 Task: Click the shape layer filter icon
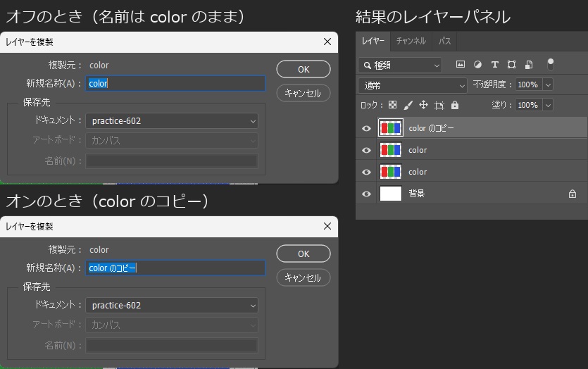tap(511, 65)
